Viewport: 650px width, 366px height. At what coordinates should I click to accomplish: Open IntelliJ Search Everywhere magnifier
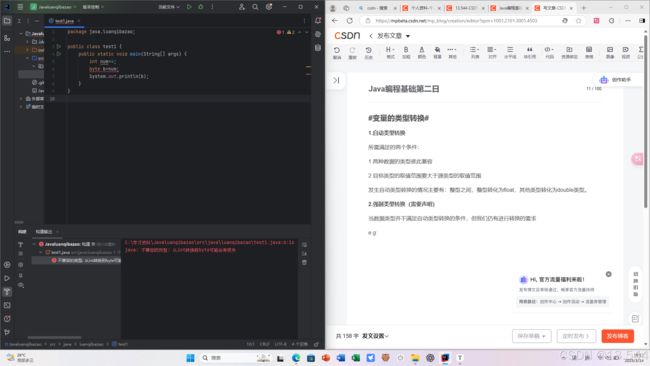coord(255,7)
